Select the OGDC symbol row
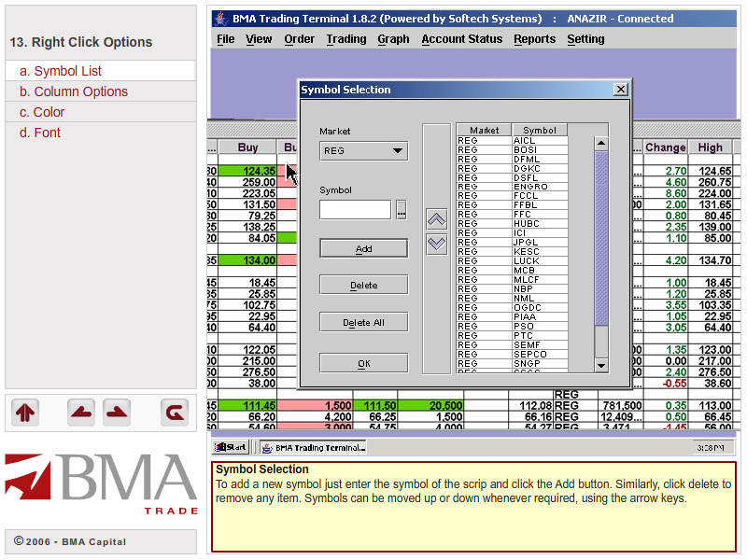Viewport: 747px width, 560px height. [512, 308]
